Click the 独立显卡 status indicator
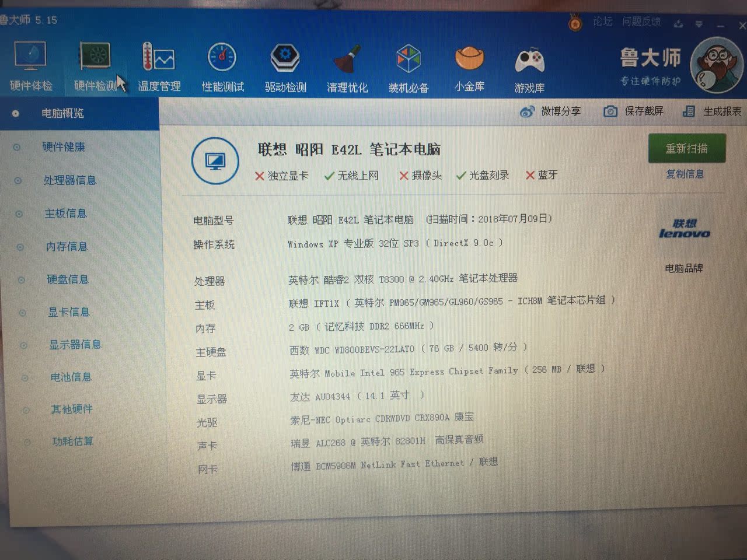The width and height of the screenshot is (747, 560). point(281,176)
